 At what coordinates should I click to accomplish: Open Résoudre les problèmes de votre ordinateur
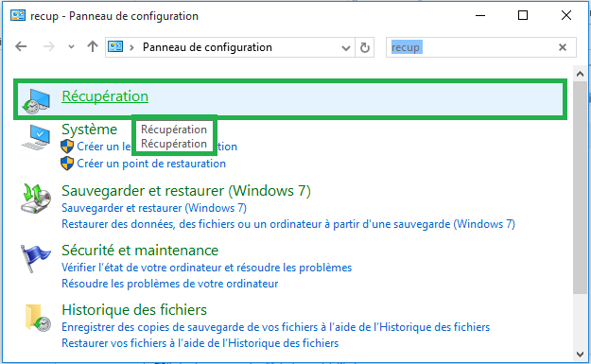pos(169,284)
